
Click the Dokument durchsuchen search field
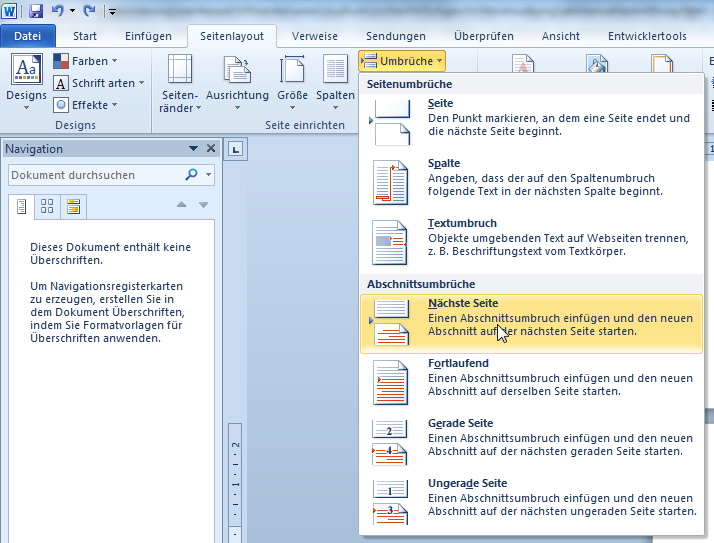(95, 175)
